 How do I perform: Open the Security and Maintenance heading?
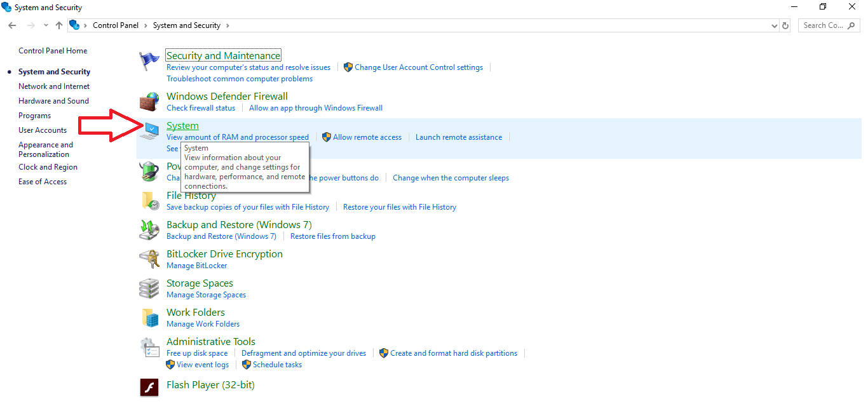(223, 56)
